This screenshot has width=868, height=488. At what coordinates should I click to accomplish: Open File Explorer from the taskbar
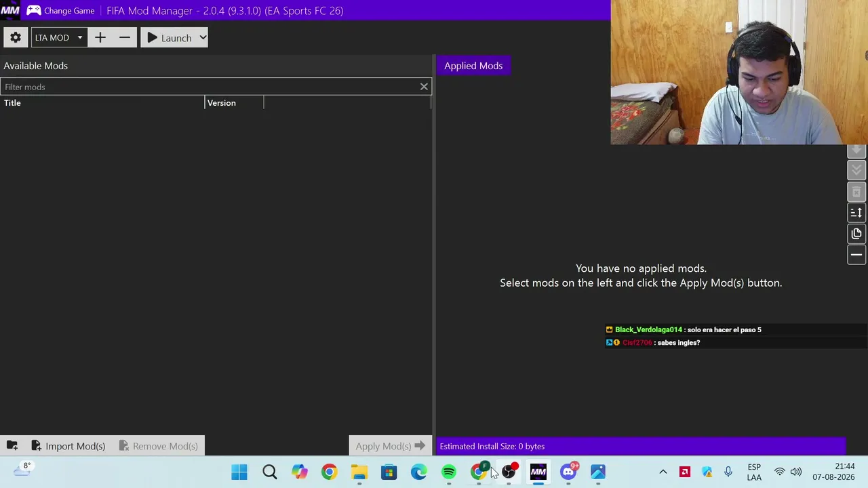pyautogui.click(x=359, y=472)
